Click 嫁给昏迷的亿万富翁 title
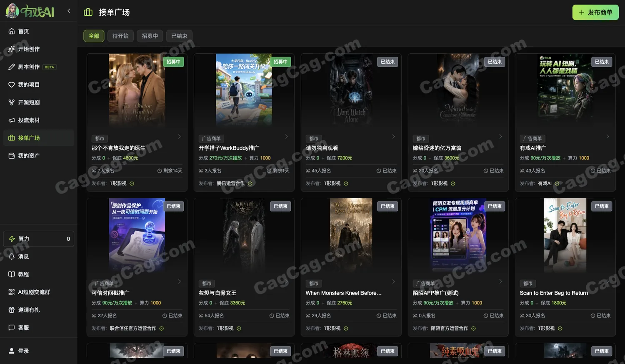Screen dimensions: 625x364 pyautogui.click(x=437, y=148)
